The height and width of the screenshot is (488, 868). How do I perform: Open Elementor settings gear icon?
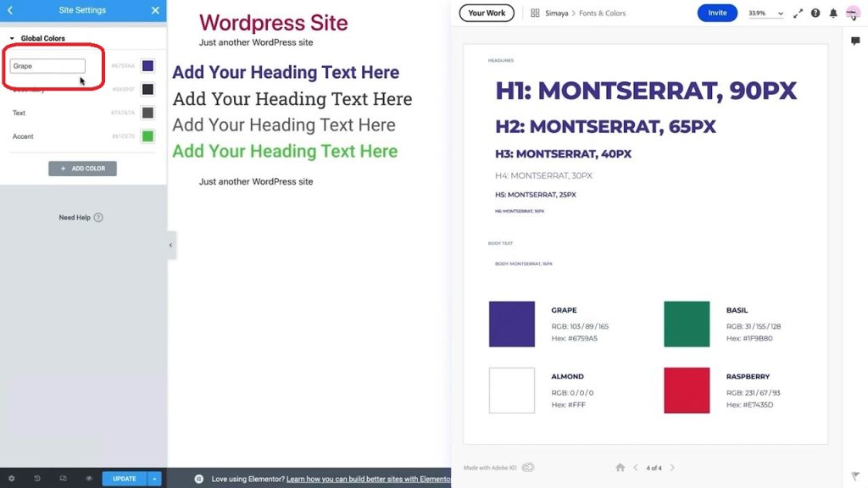(x=11, y=479)
